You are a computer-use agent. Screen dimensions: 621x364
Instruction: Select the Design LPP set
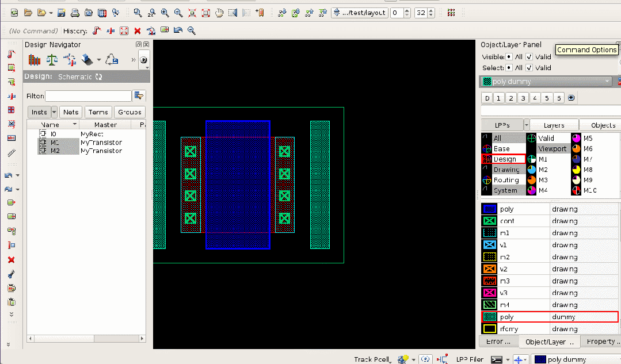pyautogui.click(x=504, y=159)
